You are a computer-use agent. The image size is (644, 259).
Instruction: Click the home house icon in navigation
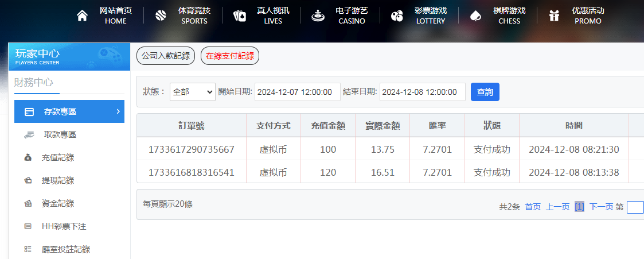coord(82,16)
